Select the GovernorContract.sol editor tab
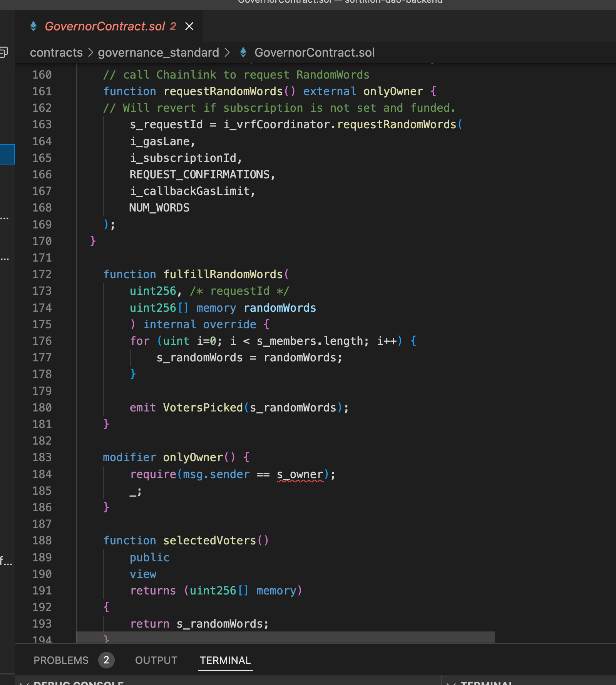 click(109, 26)
